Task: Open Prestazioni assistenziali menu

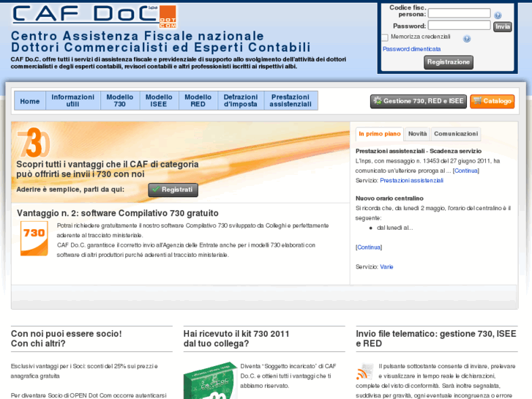Action: coord(291,101)
